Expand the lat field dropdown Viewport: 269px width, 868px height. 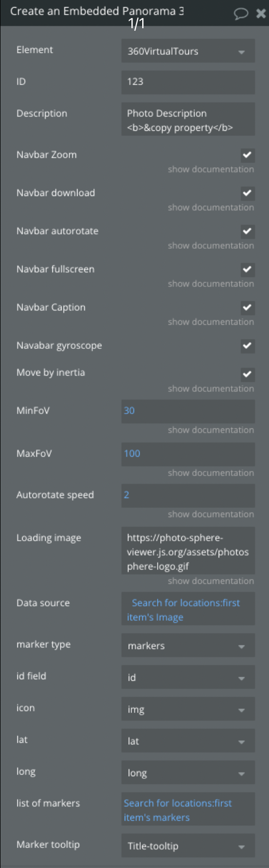coord(188,741)
